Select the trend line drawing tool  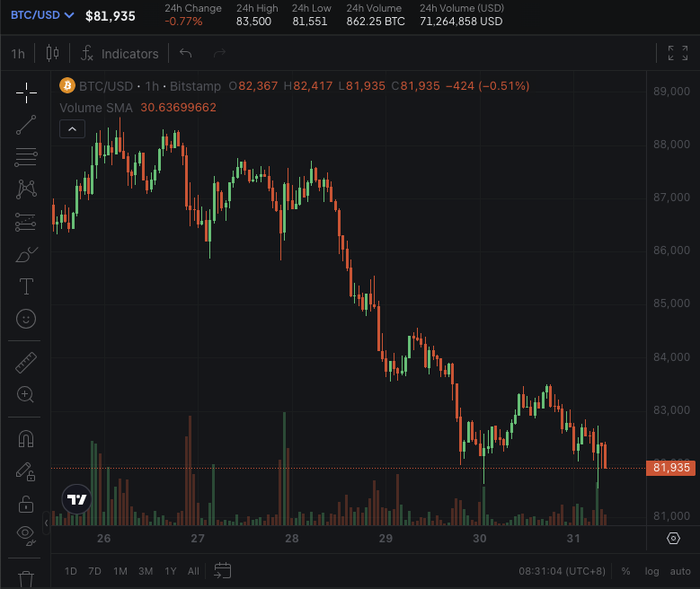[x=26, y=124]
